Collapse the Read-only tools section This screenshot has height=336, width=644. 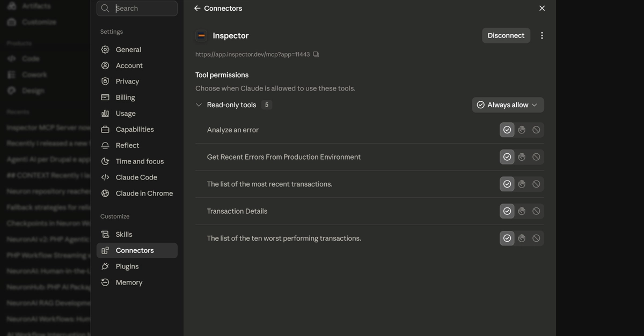[199, 105]
